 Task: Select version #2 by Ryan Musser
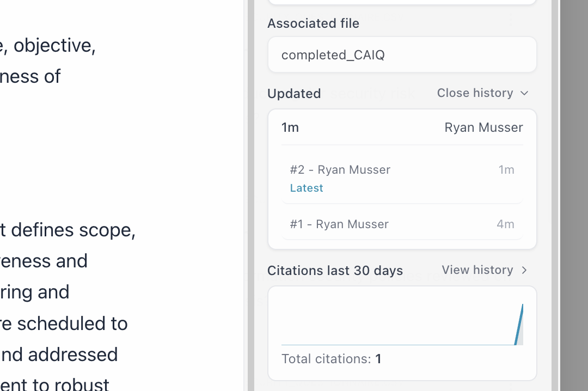[x=340, y=169]
